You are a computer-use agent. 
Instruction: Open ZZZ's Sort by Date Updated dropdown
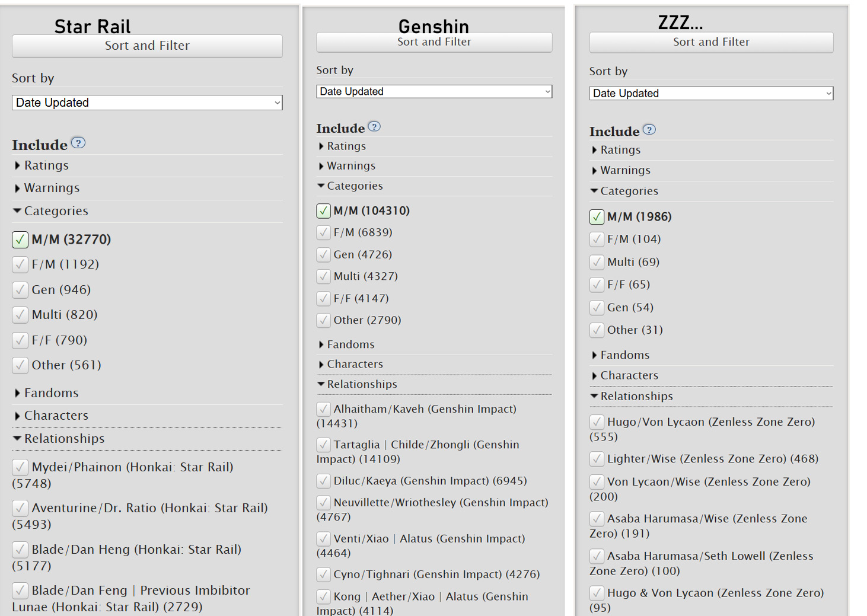click(711, 93)
